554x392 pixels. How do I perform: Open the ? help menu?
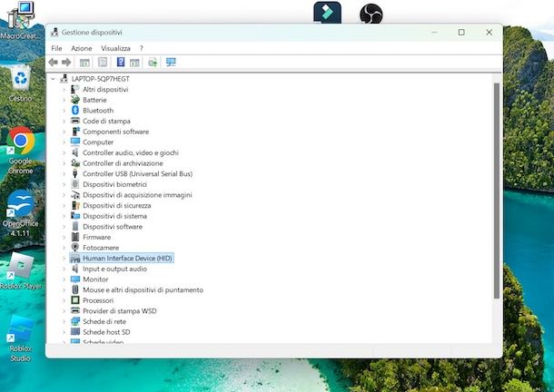[142, 48]
